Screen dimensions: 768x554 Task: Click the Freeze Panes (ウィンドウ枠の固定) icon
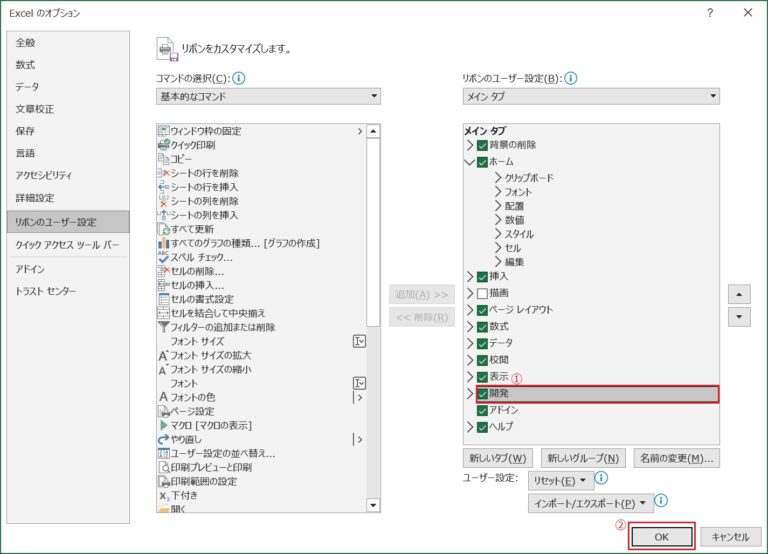(163, 131)
